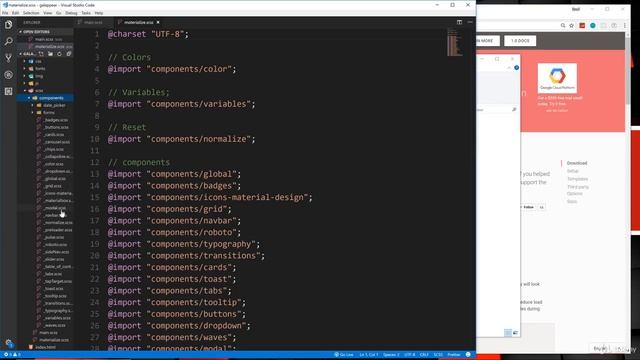Click the 1.0 DOCS button in browser
The image size is (640, 360).
click(x=520, y=41)
